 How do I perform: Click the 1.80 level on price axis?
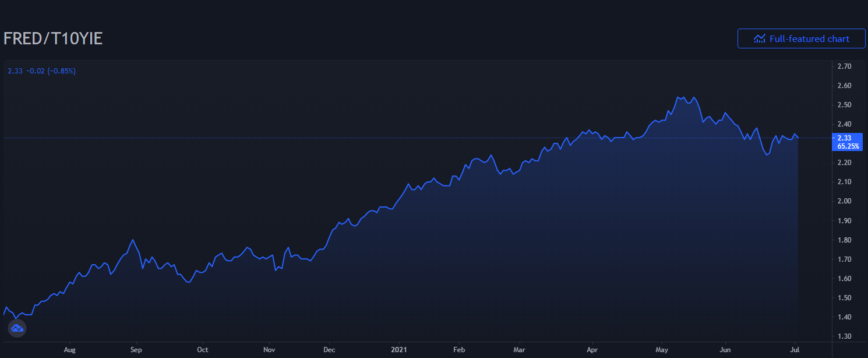844,240
